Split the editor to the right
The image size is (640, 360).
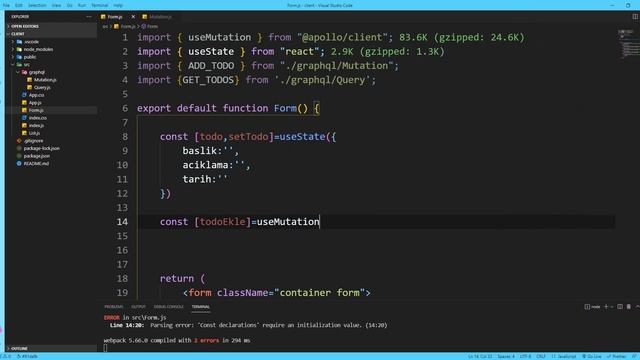click(635, 17)
